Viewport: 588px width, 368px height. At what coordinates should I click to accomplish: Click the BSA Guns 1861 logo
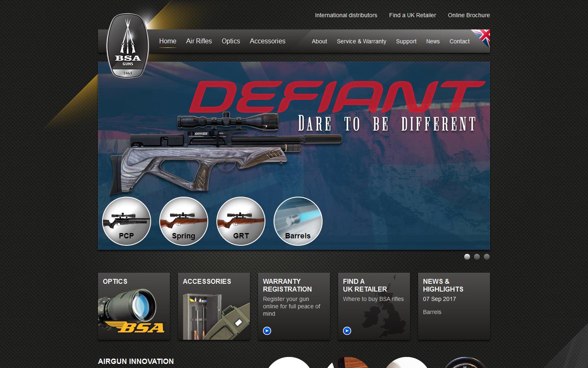pos(127,45)
